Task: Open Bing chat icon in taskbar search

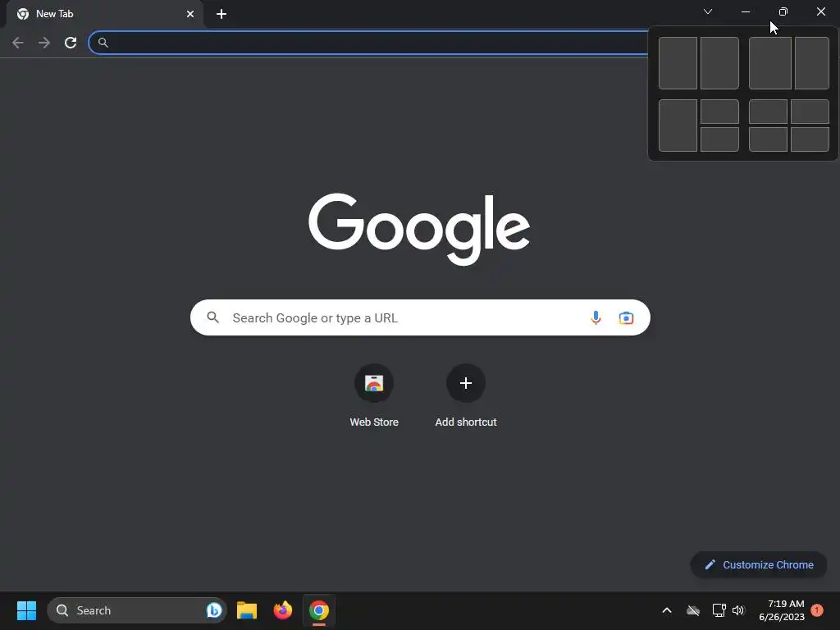Action: click(214, 610)
